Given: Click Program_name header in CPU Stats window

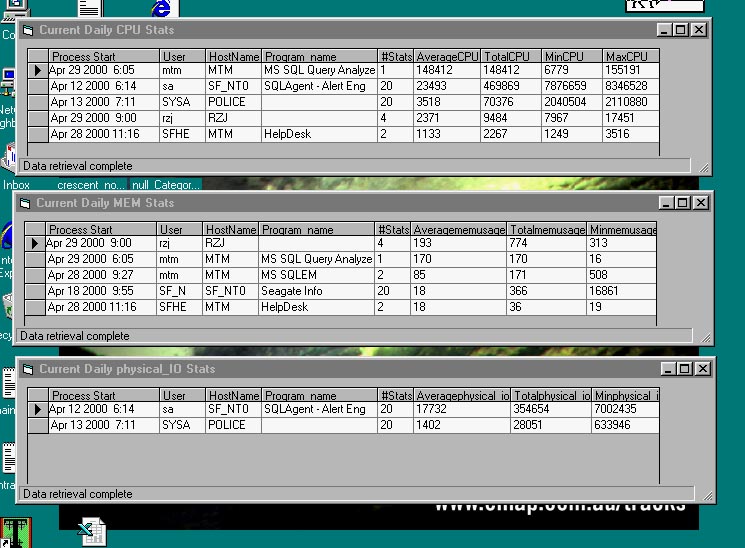Looking at the screenshot, I should pyautogui.click(x=319, y=56).
